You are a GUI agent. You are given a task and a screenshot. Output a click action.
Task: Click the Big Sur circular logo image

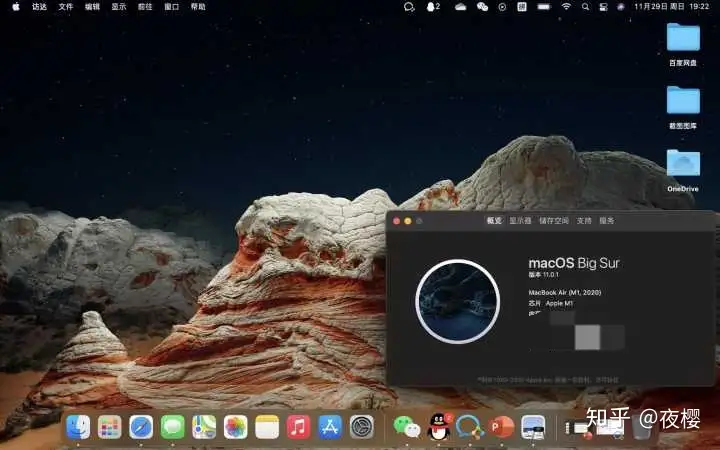(458, 301)
